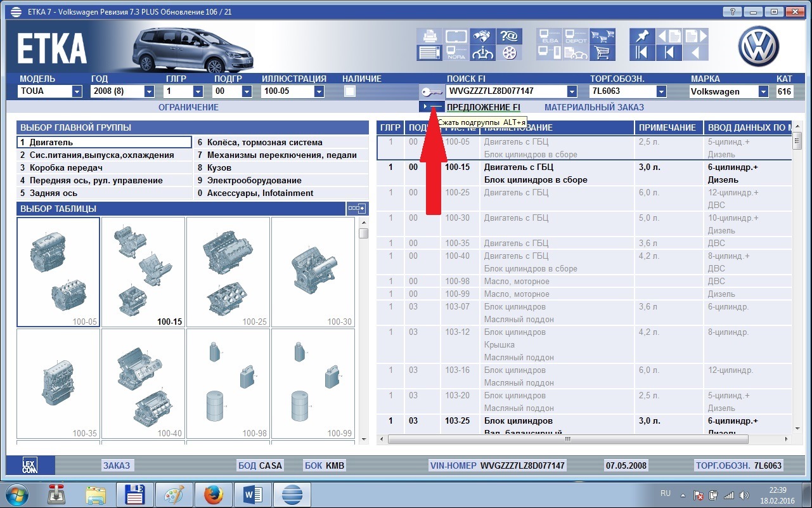Open the info person icon
The height and width of the screenshot is (508, 812).
[x=482, y=53]
